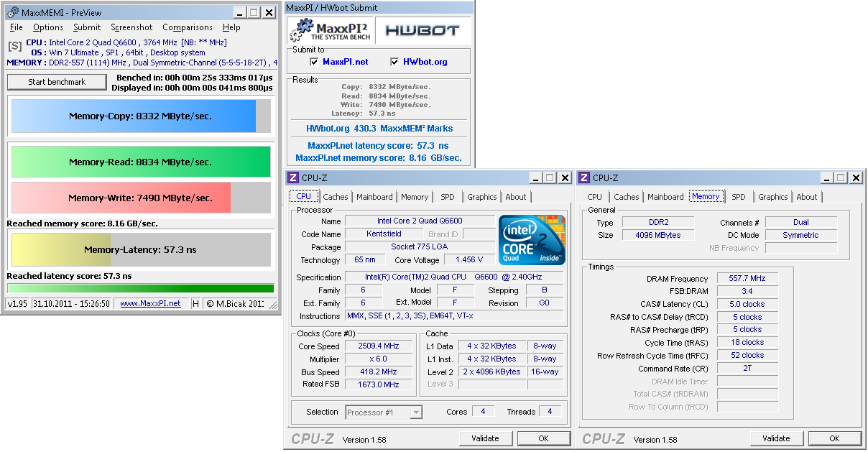Click the Code Name value Kentsfield

(384, 234)
